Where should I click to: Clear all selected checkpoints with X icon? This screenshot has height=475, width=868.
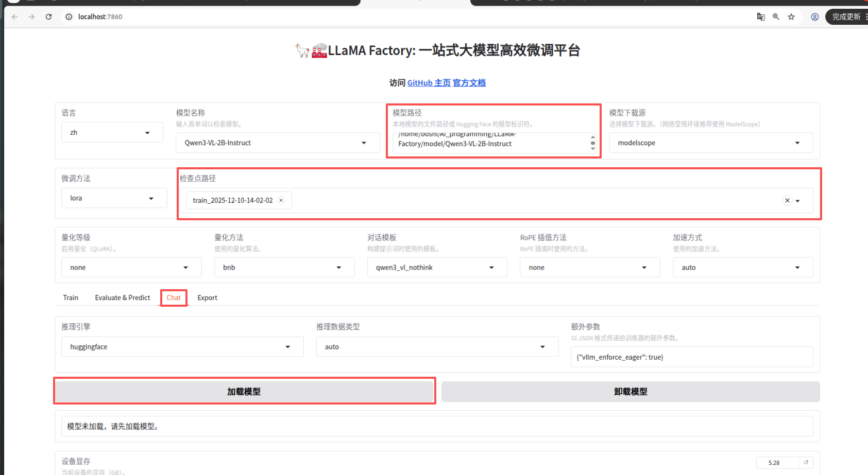click(x=787, y=200)
